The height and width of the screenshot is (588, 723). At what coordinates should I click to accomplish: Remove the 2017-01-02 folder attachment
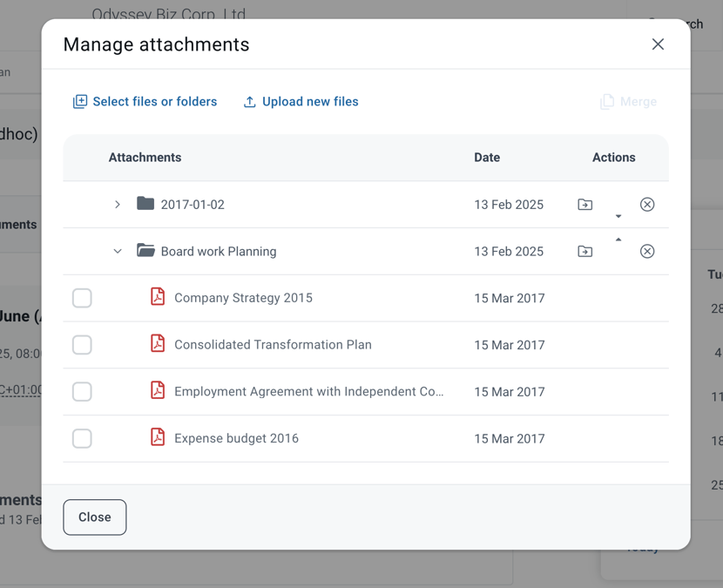[x=647, y=205]
